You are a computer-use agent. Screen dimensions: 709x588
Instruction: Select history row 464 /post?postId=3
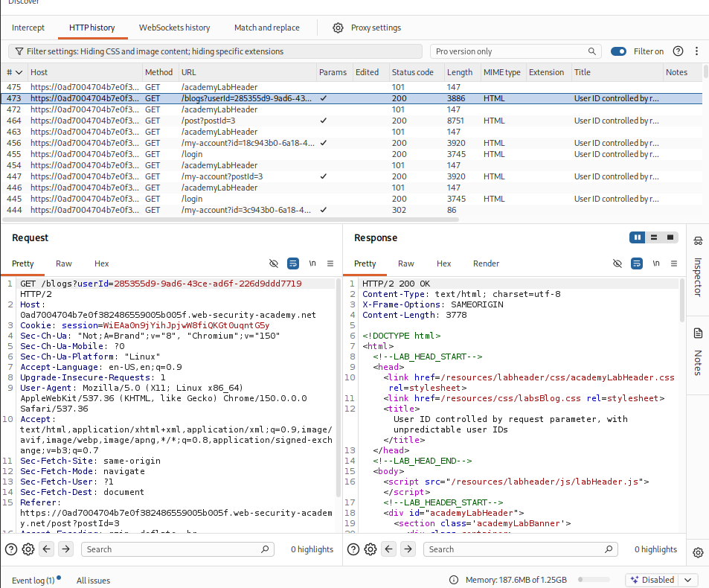[352, 121]
